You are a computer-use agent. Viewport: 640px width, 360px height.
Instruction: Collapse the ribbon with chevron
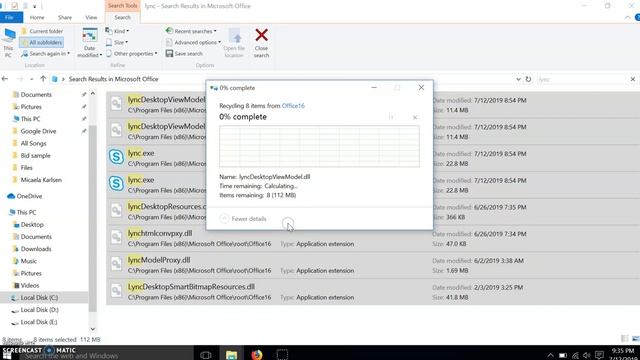click(627, 18)
